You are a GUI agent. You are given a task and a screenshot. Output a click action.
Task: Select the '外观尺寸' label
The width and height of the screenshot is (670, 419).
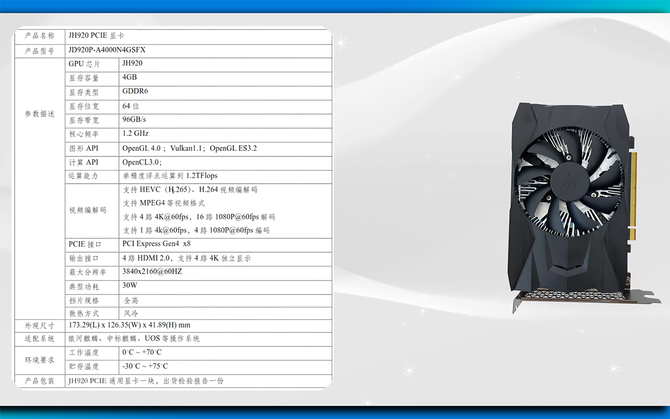(39, 326)
